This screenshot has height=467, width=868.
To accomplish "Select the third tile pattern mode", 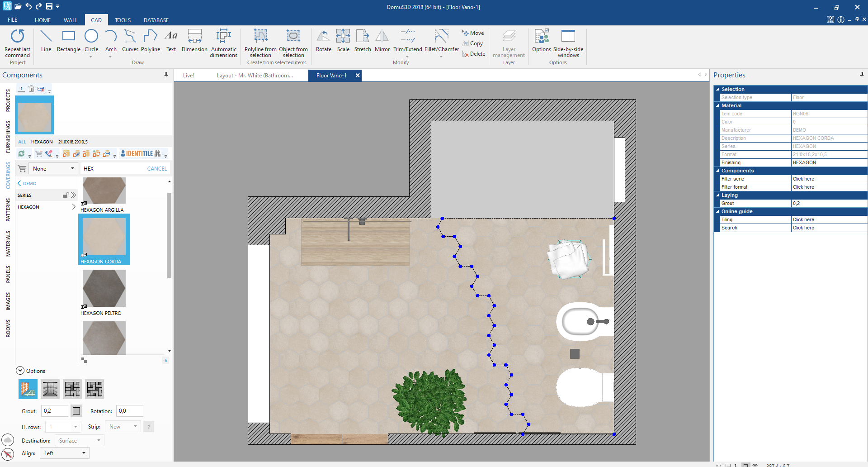I will (72, 389).
